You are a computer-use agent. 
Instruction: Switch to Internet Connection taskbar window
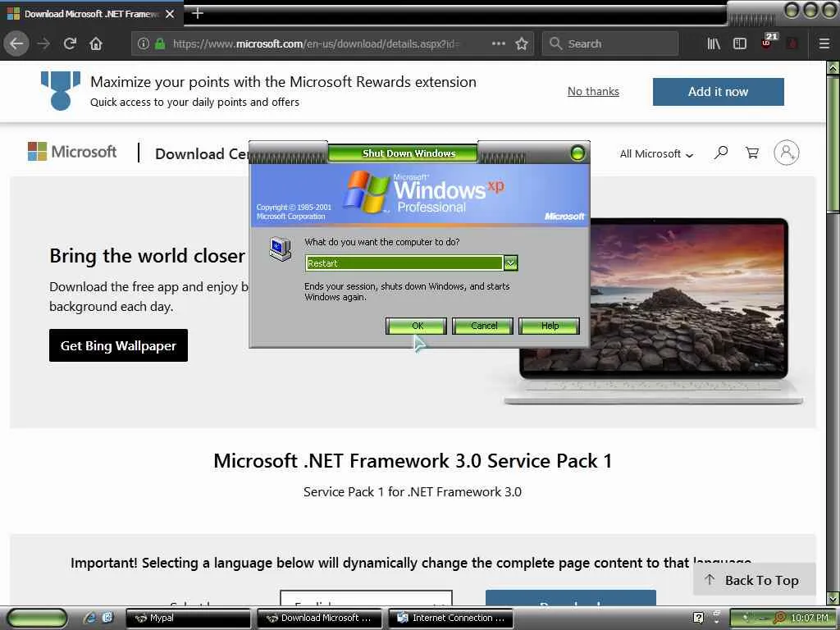[x=450, y=618]
